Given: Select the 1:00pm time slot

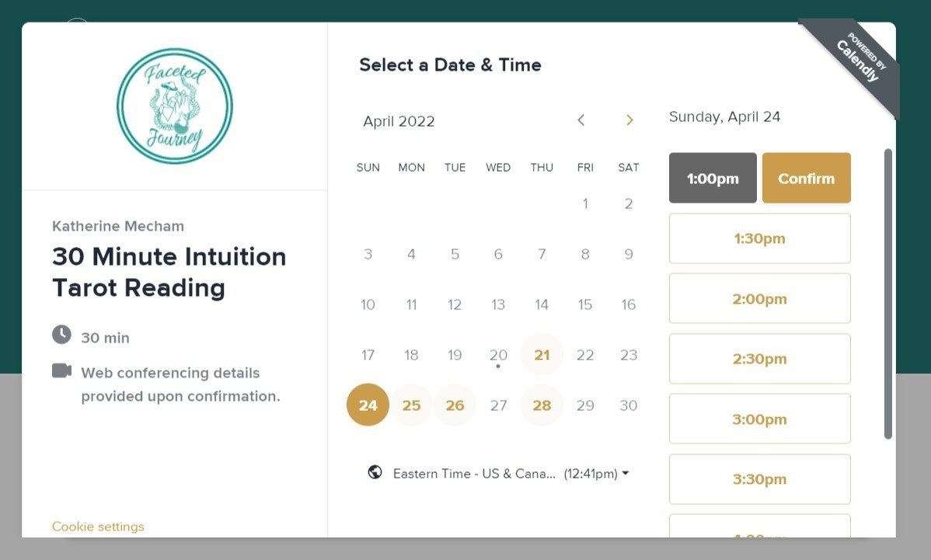Looking at the screenshot, I should point(713,178).
